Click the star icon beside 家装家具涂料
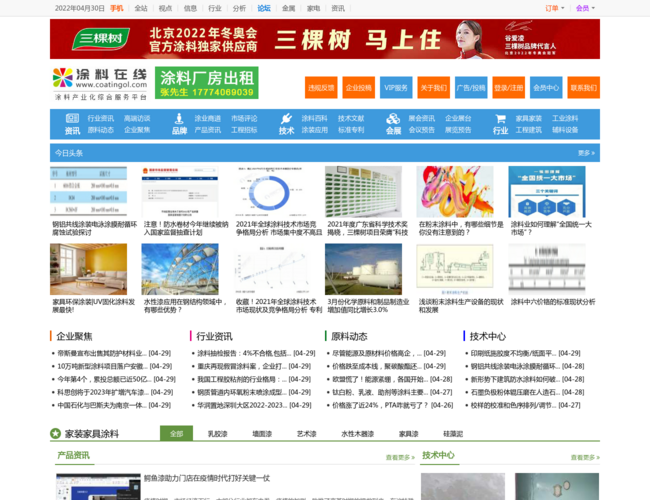Image resolution: width=650 pixels, height=500 pixels. click(x=56, y=434)
